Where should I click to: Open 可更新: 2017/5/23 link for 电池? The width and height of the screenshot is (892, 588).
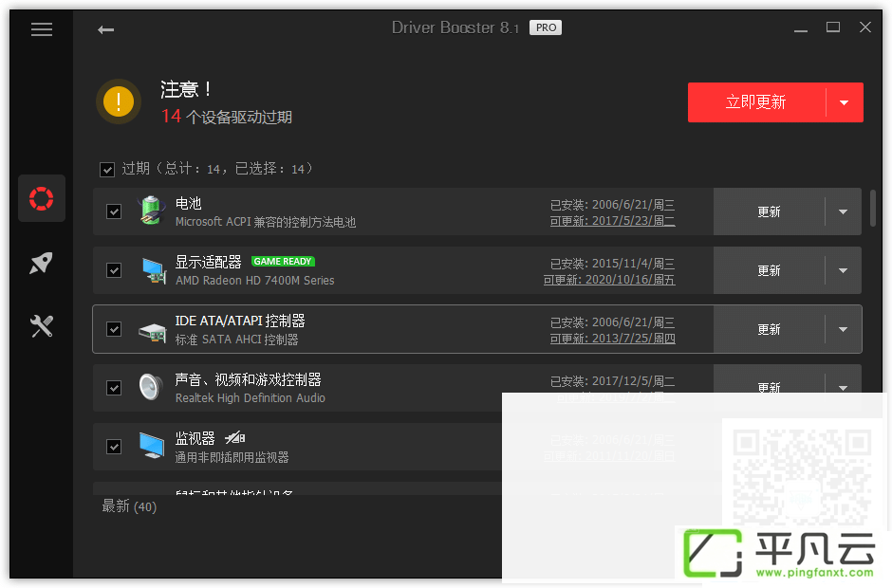click(612, 221)
